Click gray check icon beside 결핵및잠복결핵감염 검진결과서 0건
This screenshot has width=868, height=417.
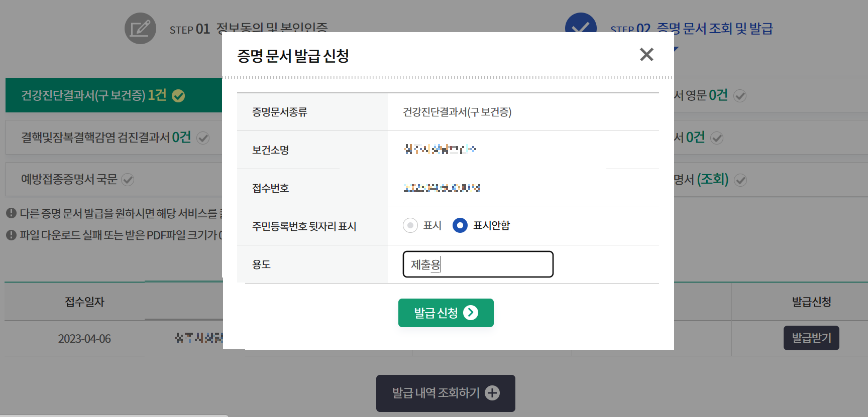coord(203,137)
